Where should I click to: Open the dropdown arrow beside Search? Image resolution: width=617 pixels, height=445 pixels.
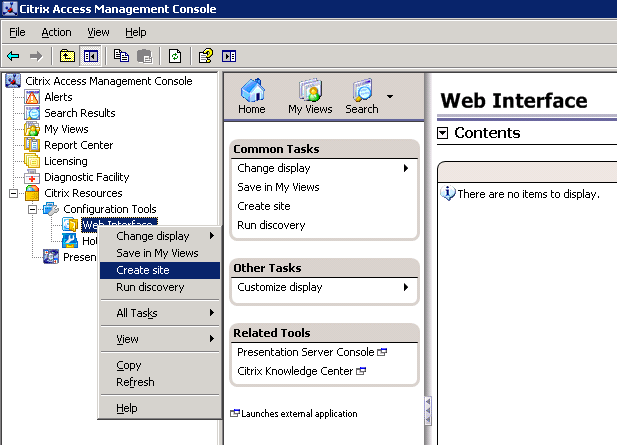coord(390,96)
